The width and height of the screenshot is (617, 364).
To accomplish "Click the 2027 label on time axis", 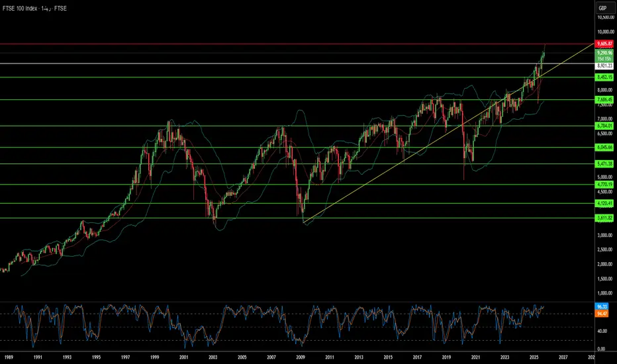I will tap(563, 357).
